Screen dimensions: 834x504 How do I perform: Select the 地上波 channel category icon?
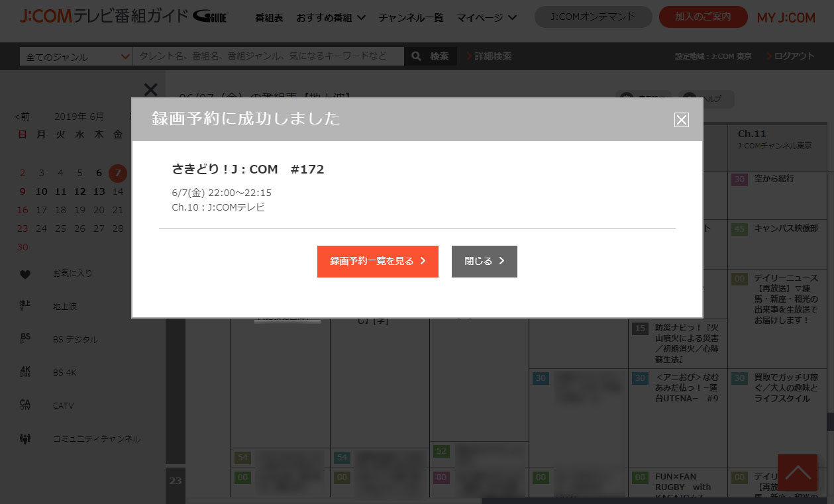click(x=25, y=305)
